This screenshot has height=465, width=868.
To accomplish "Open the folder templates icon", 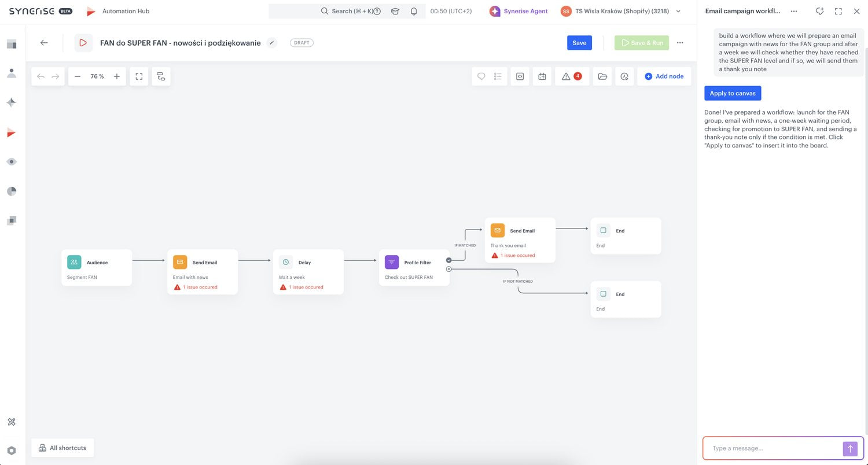I will (x=602, y=76).
